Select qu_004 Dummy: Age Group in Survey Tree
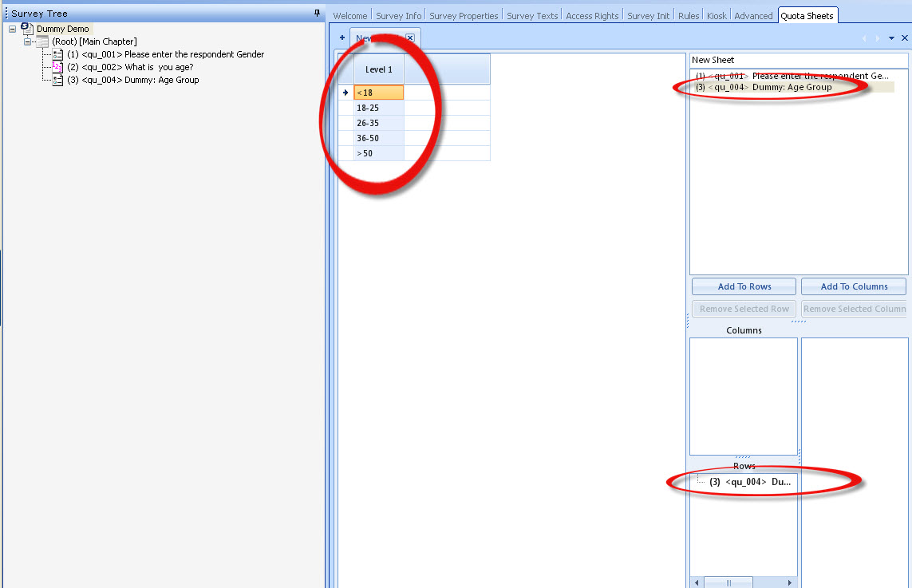Viewport: 912px width, 588px height. click(x=133, y=80)
